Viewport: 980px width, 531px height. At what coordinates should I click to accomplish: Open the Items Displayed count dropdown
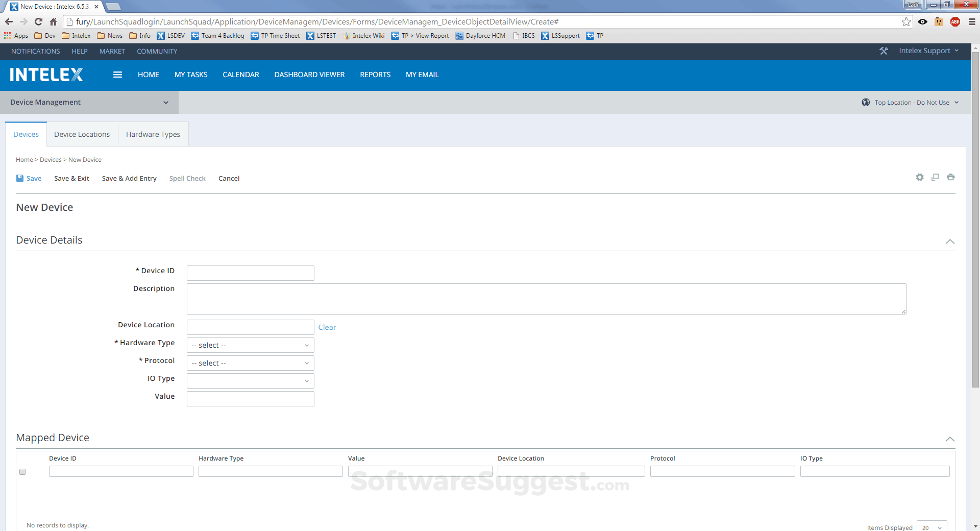click(x=931, y=527)
